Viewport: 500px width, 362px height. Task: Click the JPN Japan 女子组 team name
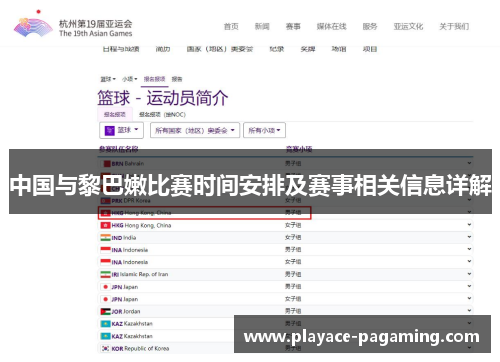tap(125, 299)
